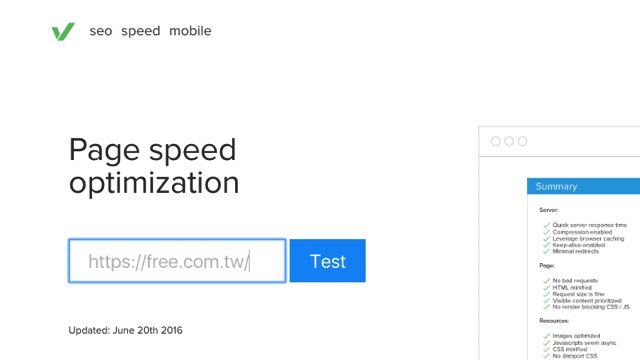This screenshot has width=640, height=360.
Task: Click the blue Test button
Action: pyautogui.click(x=328, y=261)
